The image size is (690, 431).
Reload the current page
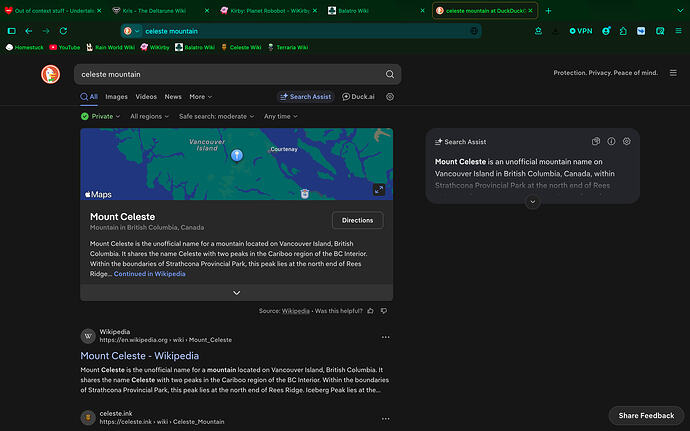[63, 31]
